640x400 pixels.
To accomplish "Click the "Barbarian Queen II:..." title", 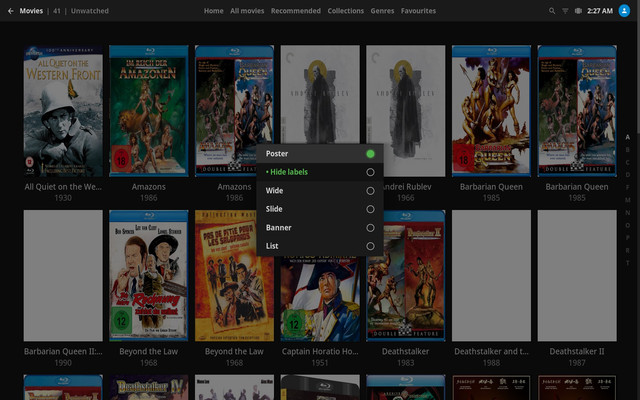I will coord(63,351).
